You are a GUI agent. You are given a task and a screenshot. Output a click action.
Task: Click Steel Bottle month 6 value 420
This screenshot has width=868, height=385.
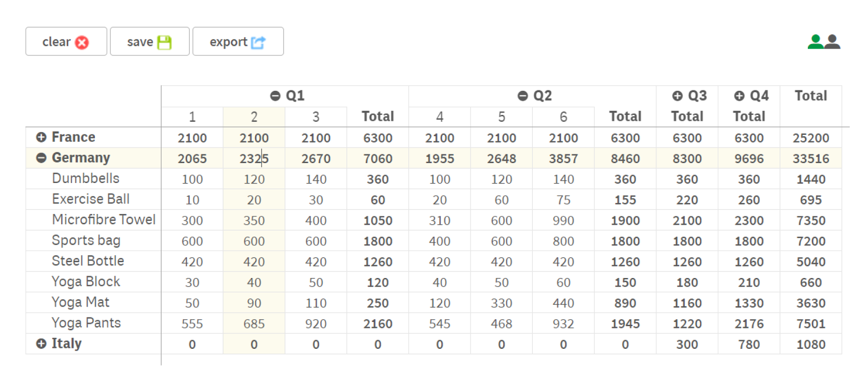[563, 262]
